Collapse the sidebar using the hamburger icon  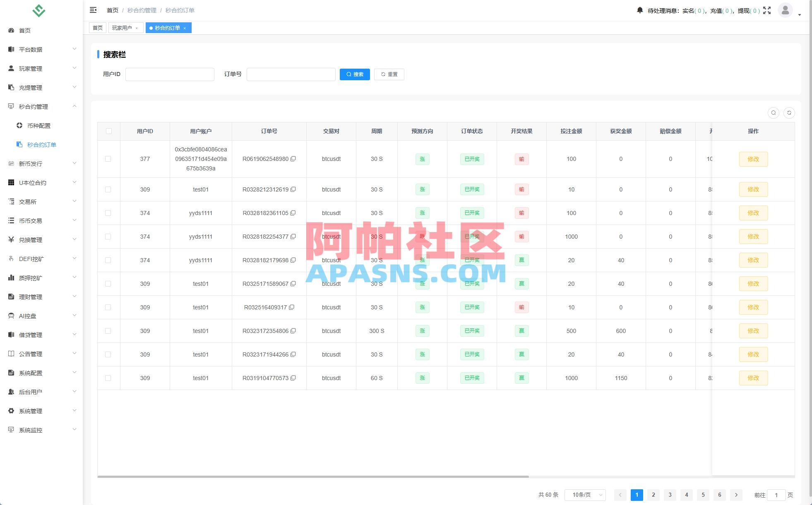(x=93, y=10)
